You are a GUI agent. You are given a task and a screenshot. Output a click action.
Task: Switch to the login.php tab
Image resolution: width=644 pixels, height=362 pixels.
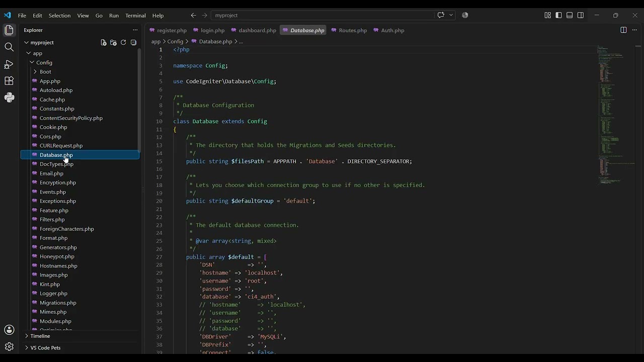[x=208, y=31]
